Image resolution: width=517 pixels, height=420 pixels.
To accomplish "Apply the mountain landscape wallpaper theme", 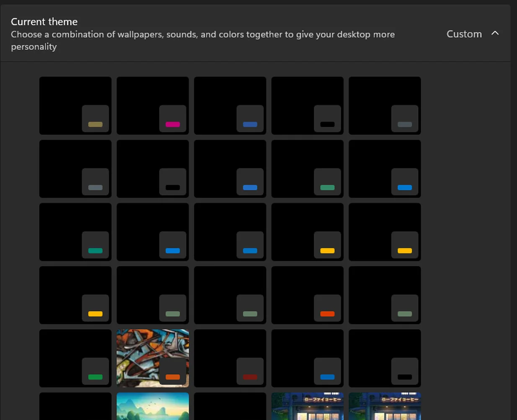I will coord(153,406).
